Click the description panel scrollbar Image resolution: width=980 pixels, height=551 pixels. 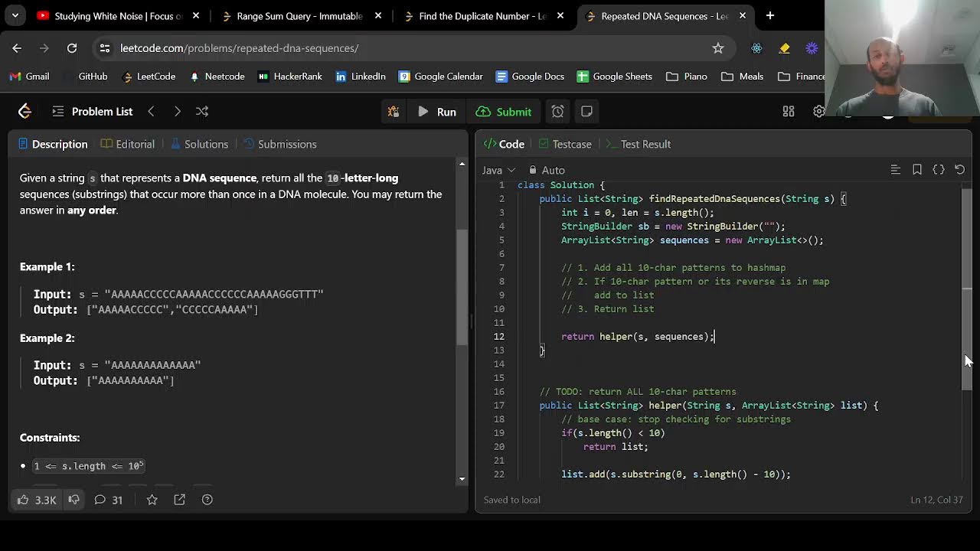tap(462, 287)
